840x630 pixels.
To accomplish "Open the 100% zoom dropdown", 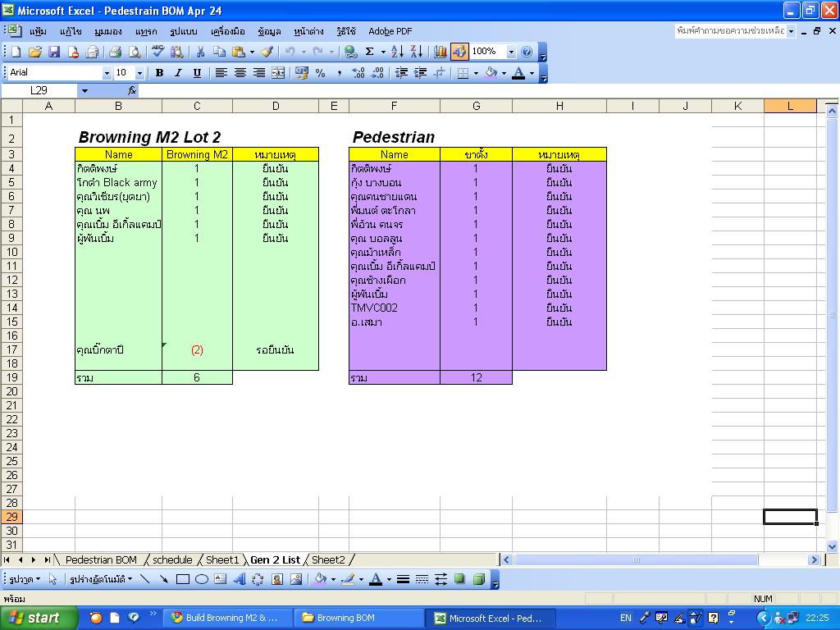I will point(511,52).
